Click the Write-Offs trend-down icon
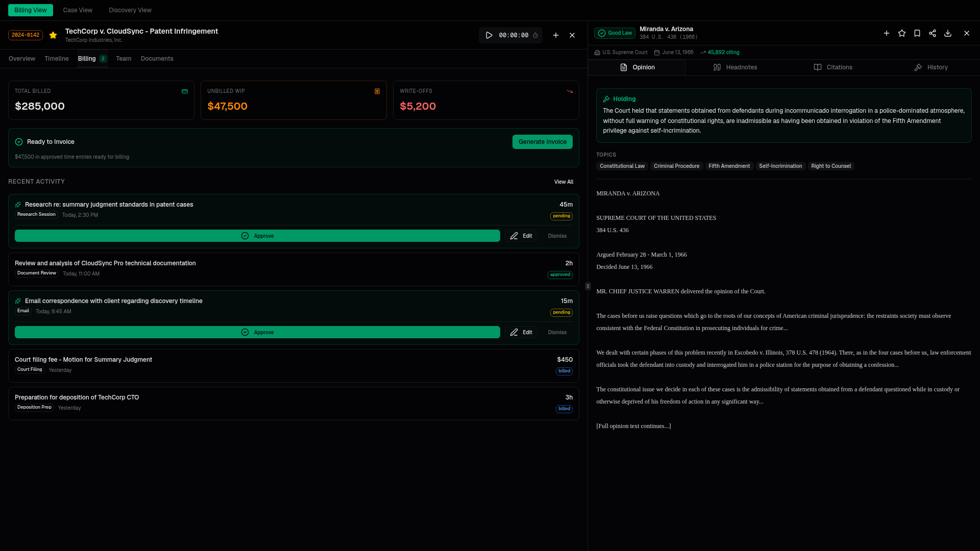This screenshot has height=551, width=980. pos(570,91)
